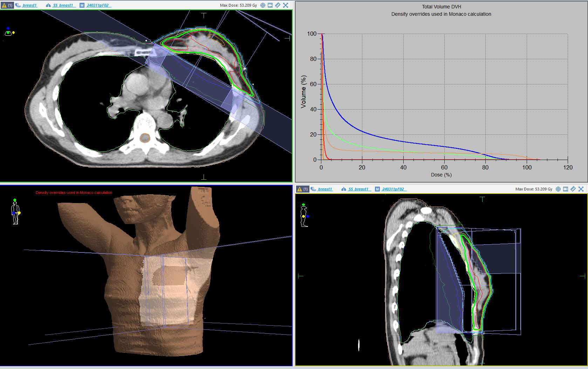Screen dimensions: 588x369
Task: Select plan 240311pF02 in transverse view header
Action: pos(98,5)
